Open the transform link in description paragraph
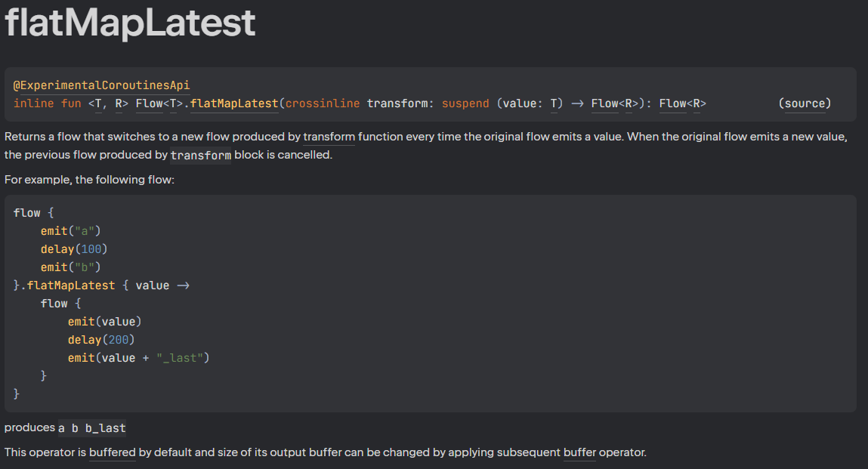The image size is (868, 469). tap(329, 137)
